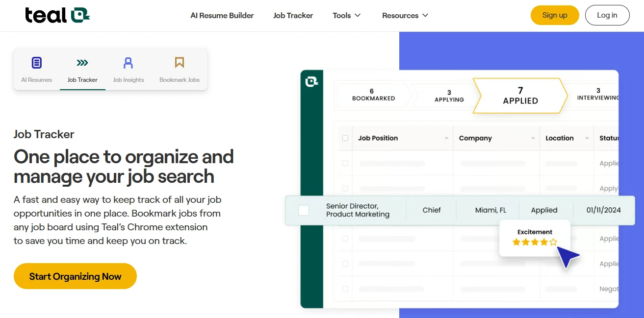Open Job Tracker in the top navigation
The image size is (644, 318).
[x=293, y=16]
